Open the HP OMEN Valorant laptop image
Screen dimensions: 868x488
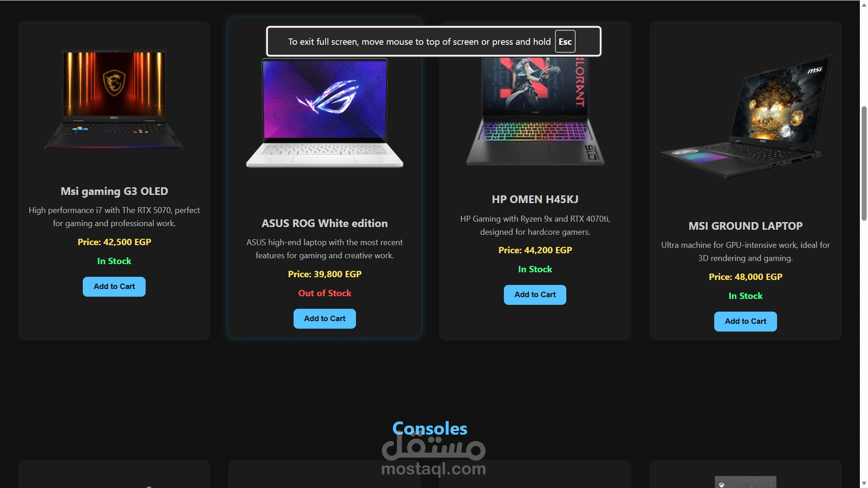(x=535, y=111)
